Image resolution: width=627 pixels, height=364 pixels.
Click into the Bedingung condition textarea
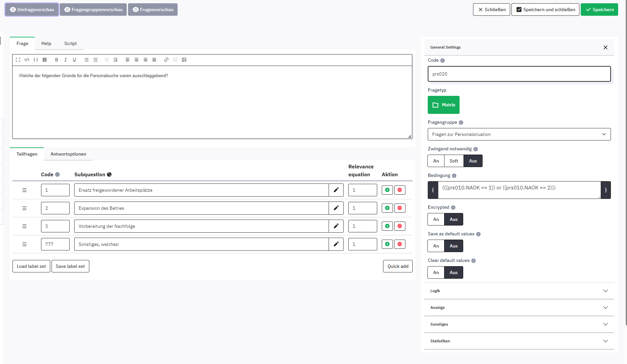coord(519,190)
